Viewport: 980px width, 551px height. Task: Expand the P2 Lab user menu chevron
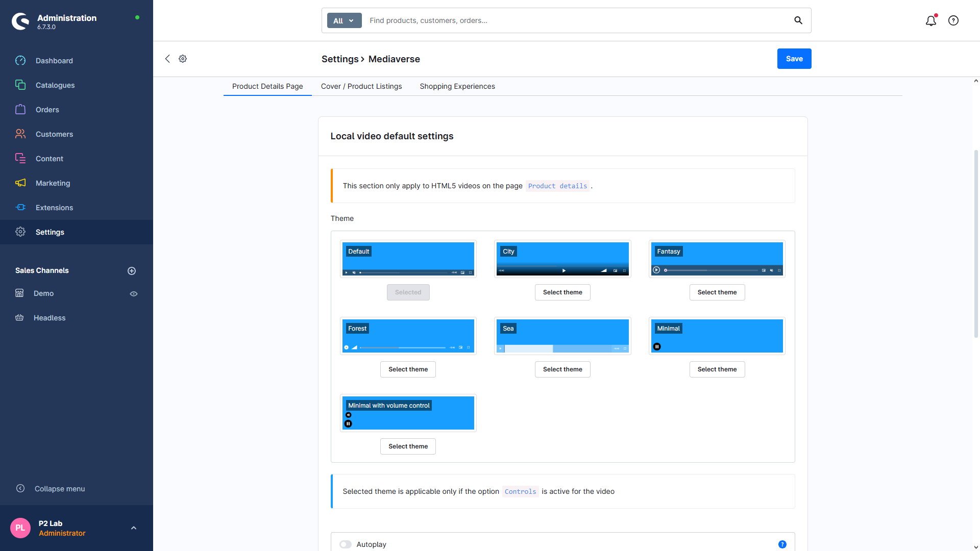click(x=134, y=528)
